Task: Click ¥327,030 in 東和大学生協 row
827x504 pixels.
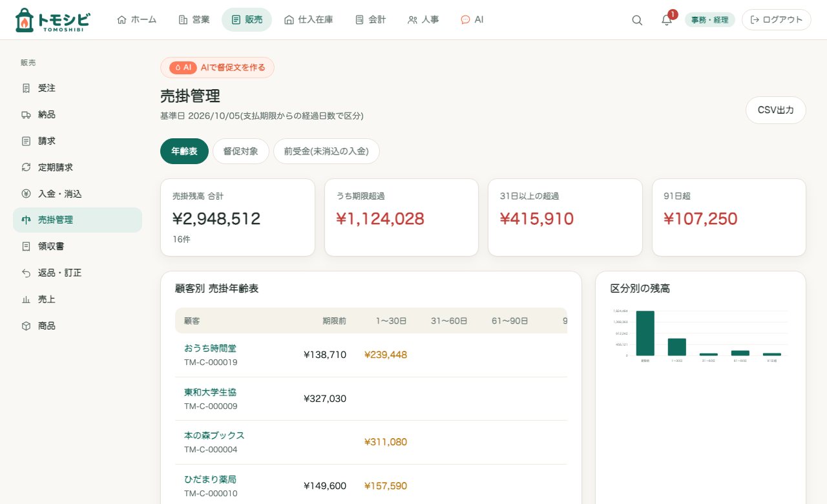Action: 325,399
